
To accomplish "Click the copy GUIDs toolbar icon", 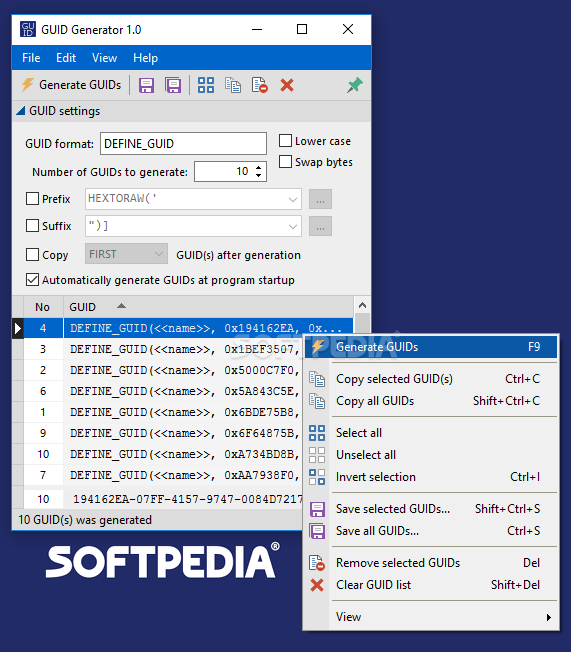I will [233, 85].
